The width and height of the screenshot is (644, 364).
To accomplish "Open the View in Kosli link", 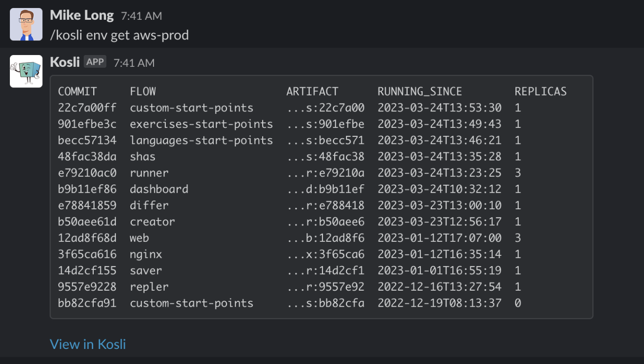I will click(x=88, y=344).
